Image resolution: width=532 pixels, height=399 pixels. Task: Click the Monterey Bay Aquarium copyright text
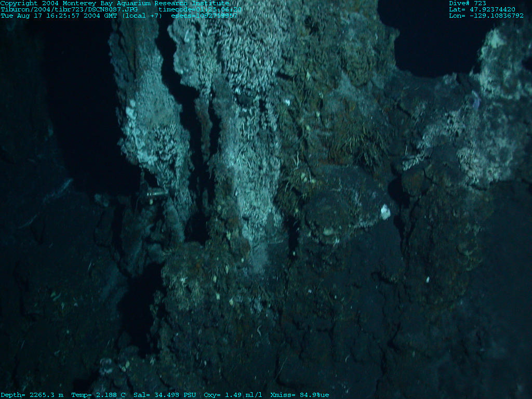(115, 3)
